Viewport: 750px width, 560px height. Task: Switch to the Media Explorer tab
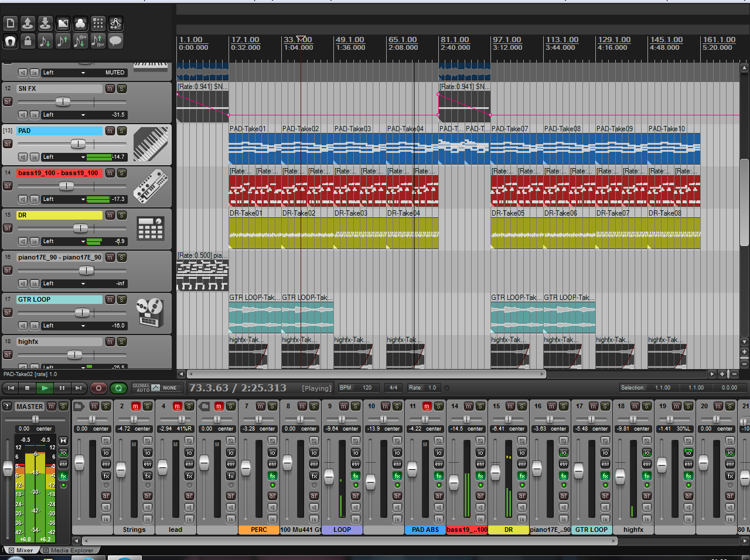[71, 551]
